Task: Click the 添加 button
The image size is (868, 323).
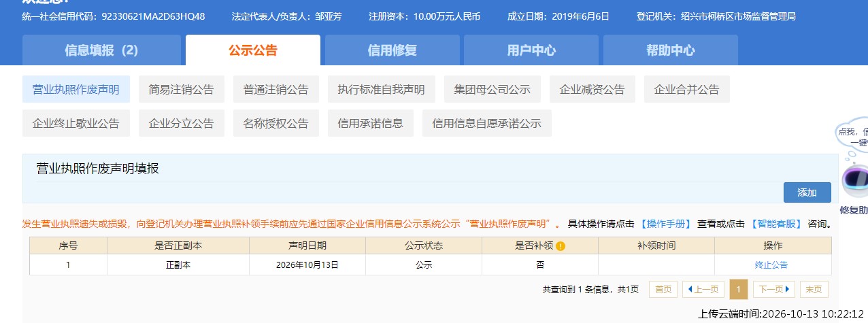Action: pos(807,192)
